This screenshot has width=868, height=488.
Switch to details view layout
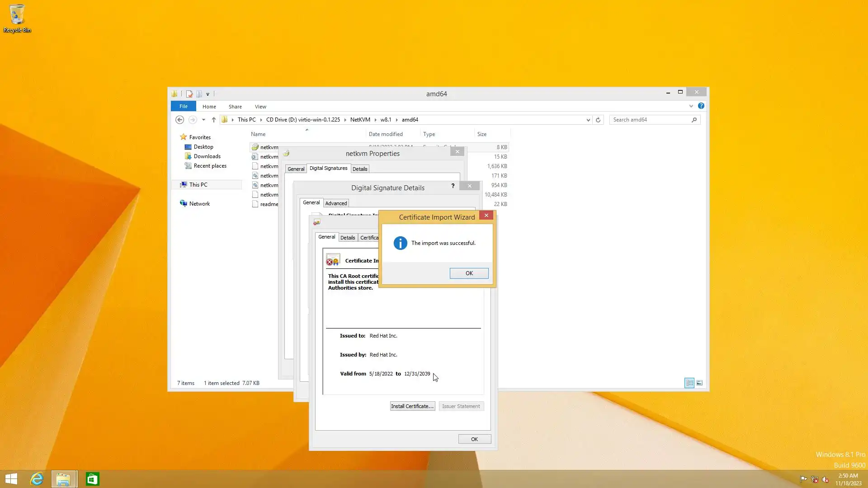tap(689, 383)
